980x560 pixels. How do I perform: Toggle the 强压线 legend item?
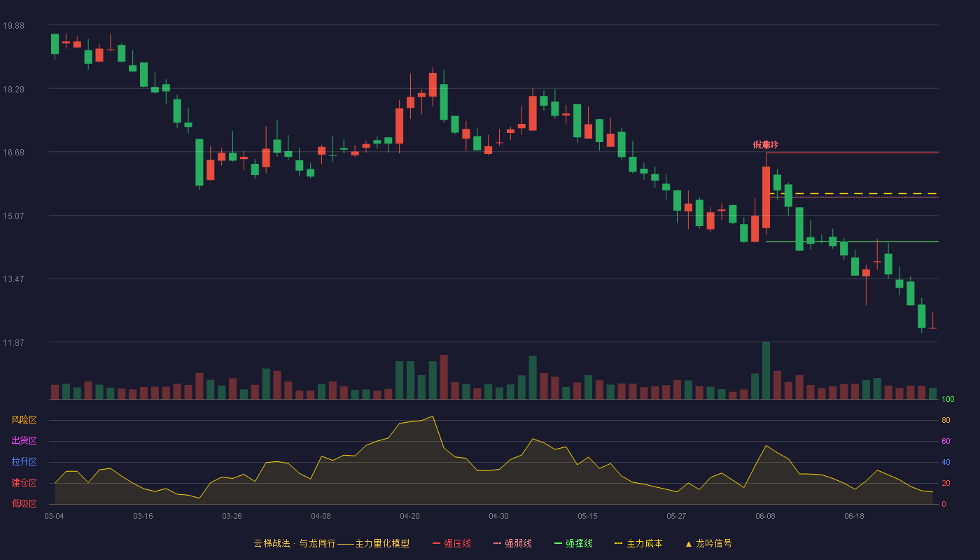click(451, 543)
